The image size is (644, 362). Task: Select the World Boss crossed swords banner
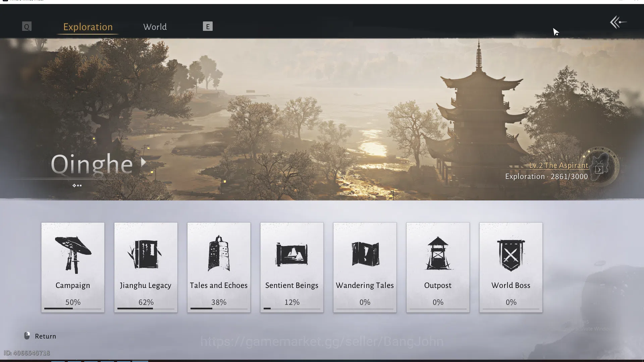[511, 255]
